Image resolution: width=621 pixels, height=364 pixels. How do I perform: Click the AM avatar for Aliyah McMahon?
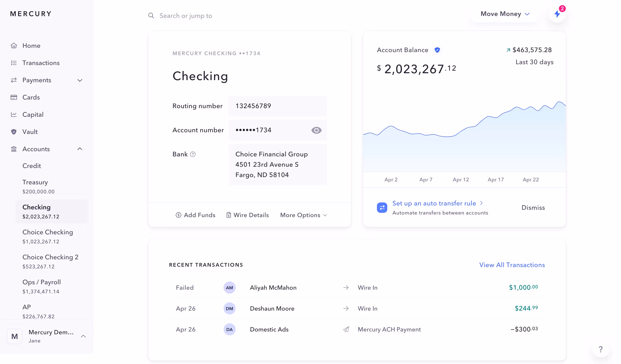[229, 288]
